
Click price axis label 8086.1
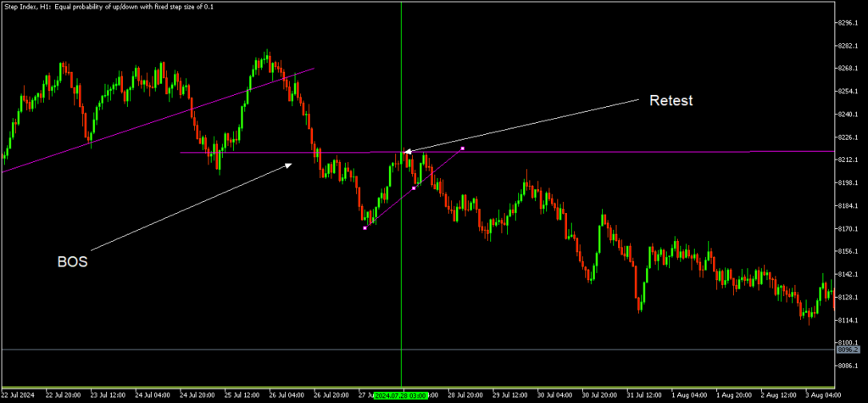[849, 366]
